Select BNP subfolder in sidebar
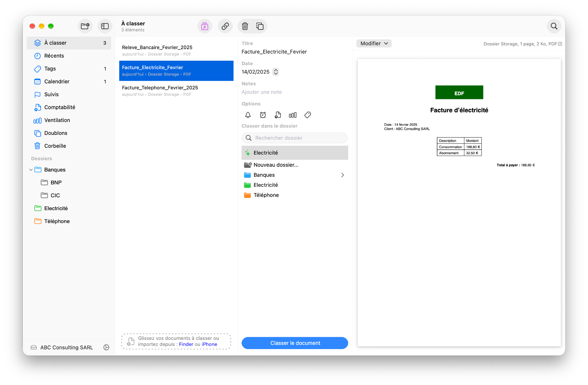The width and height of the screenshot is (588, 385). pos(69,183)
